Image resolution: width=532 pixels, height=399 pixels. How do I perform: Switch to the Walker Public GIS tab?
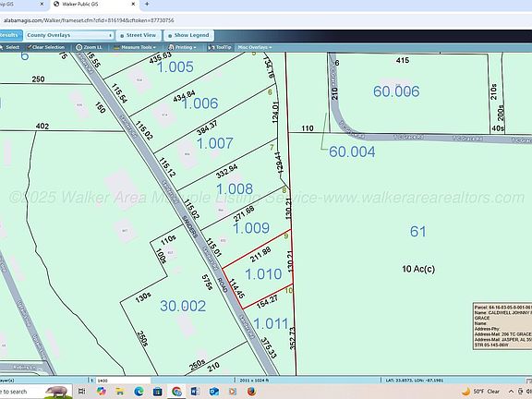pos(80,4)
